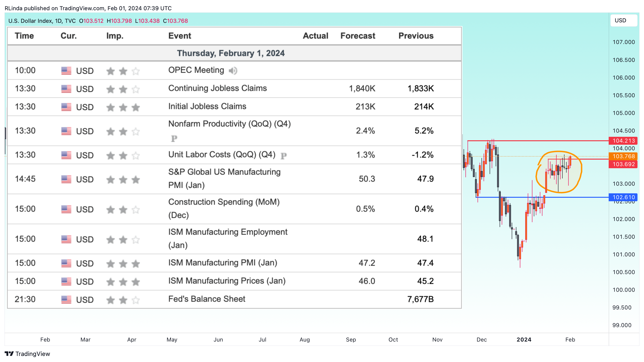The height and width of the screenshot is (362, 644).
Task: Click the Previous column header
Action: click(x=416, y=36)
